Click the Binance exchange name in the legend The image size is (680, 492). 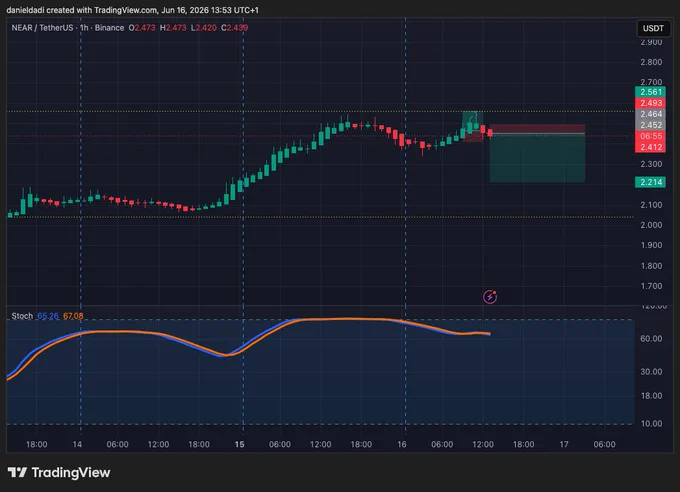[109, 28]
